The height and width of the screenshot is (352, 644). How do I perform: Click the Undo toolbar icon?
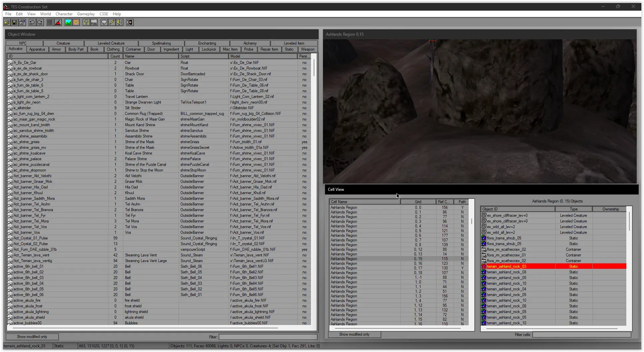pos(32,22)
